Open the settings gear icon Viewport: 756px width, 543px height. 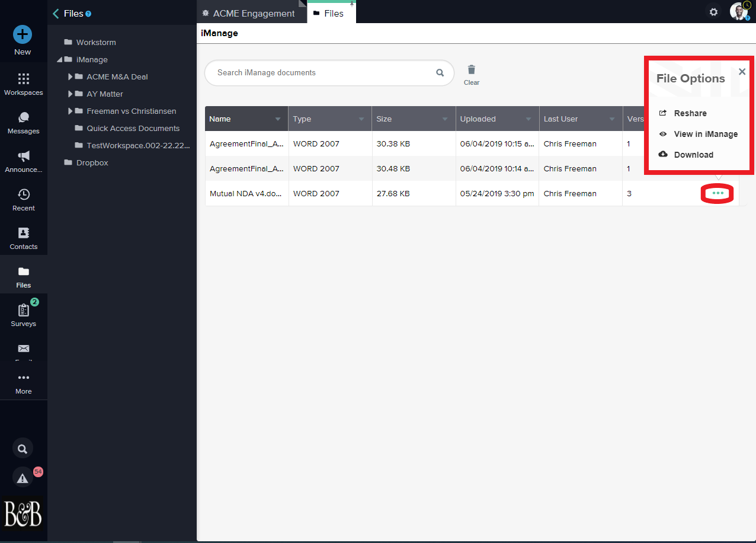click(x=714, y=12)
